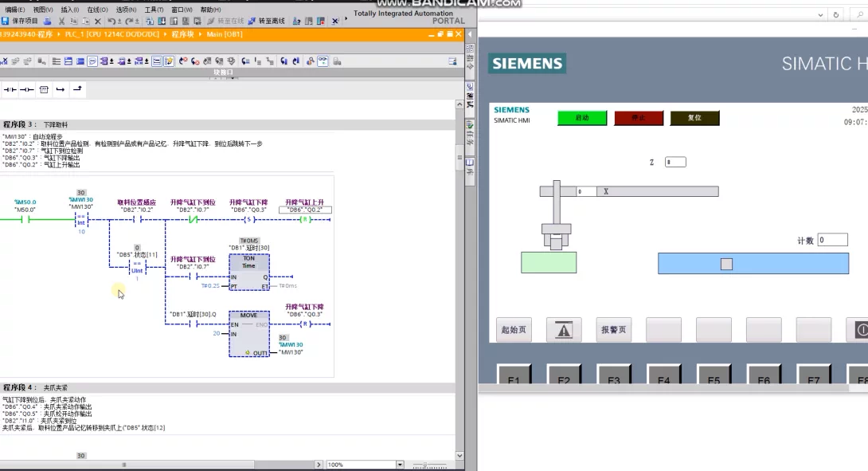
Task: Open the address bar dropdown chevron
Action: pos(820,15)
